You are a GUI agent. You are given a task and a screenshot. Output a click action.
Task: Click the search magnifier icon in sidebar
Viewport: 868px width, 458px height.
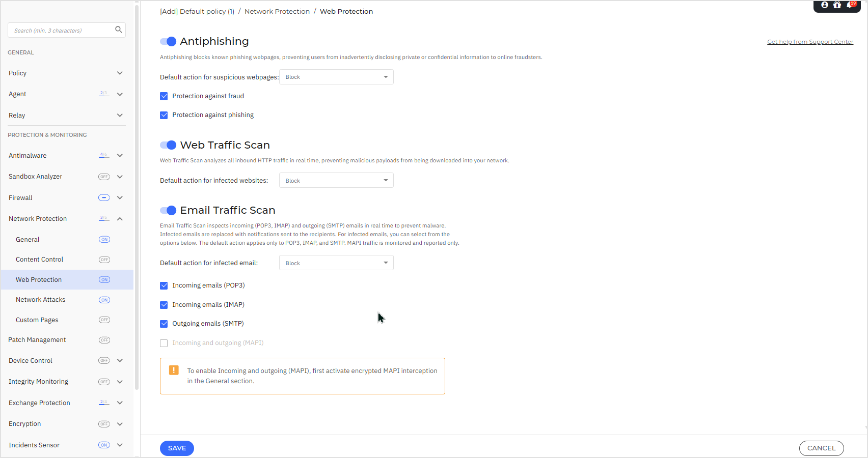coord(118,30)
